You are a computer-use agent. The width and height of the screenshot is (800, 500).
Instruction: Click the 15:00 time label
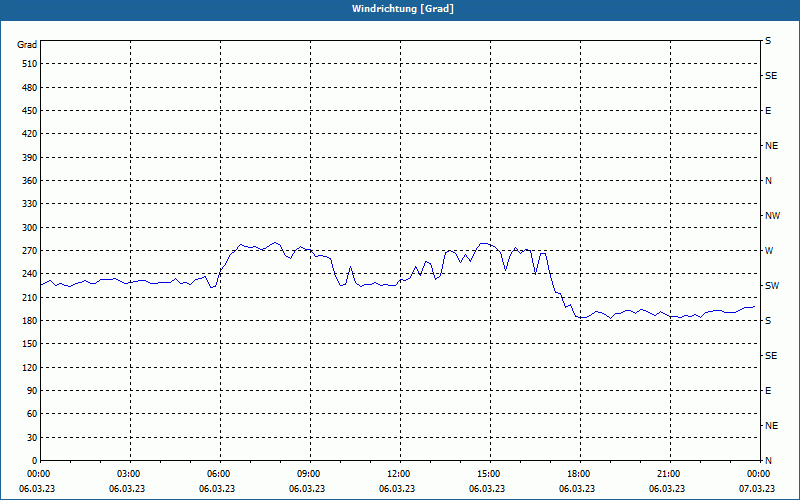pyautogui.click(x=489, y=474)
